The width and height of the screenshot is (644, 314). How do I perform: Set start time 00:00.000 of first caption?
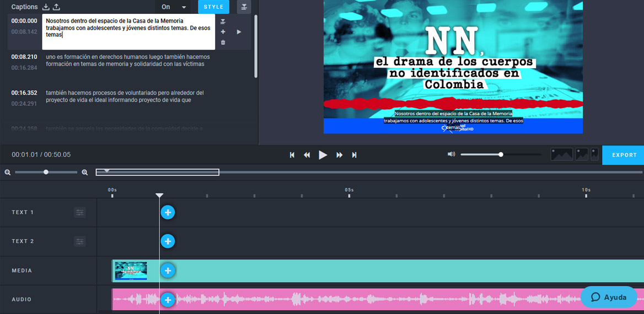24,21
